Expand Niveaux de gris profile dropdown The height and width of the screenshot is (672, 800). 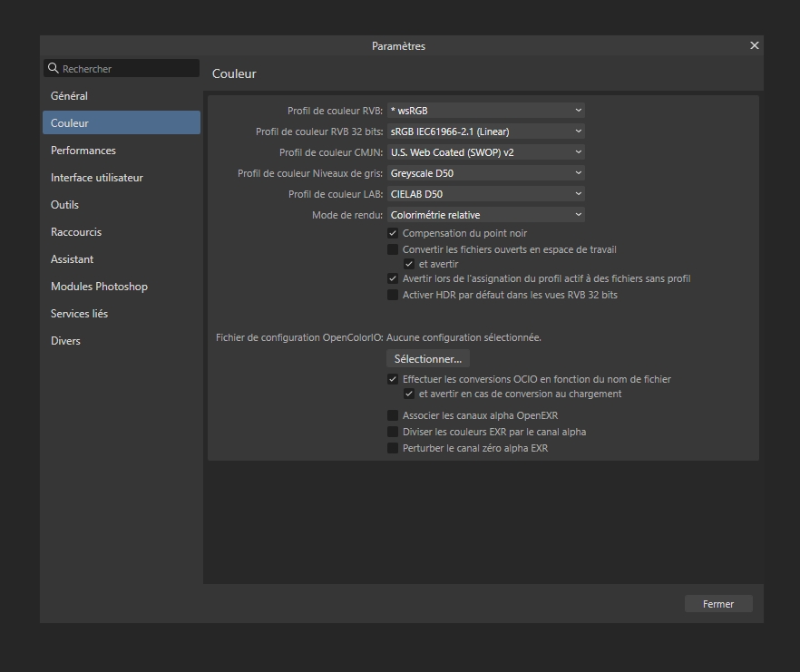click(486, 173)
